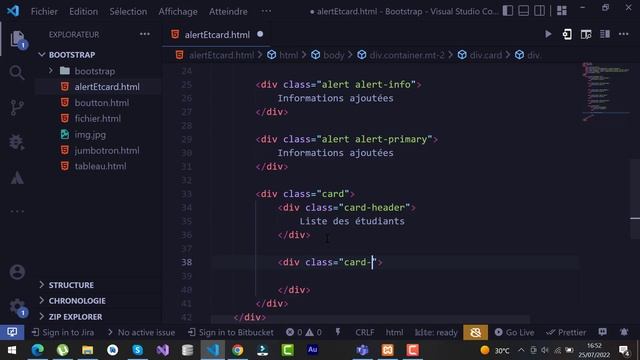Click kite: ready status item

pyautogui.click(x=436, y=332)
